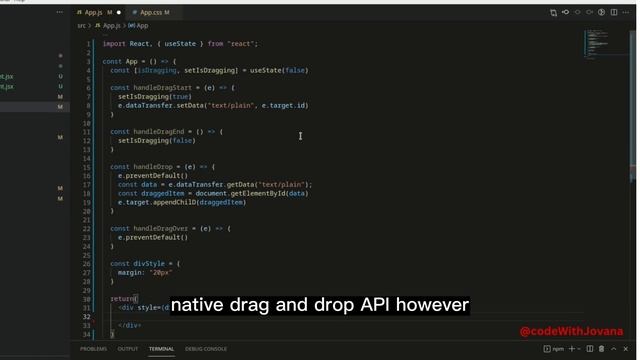
Task: Close the terminal panel
Action: click(x=626, y=349)
